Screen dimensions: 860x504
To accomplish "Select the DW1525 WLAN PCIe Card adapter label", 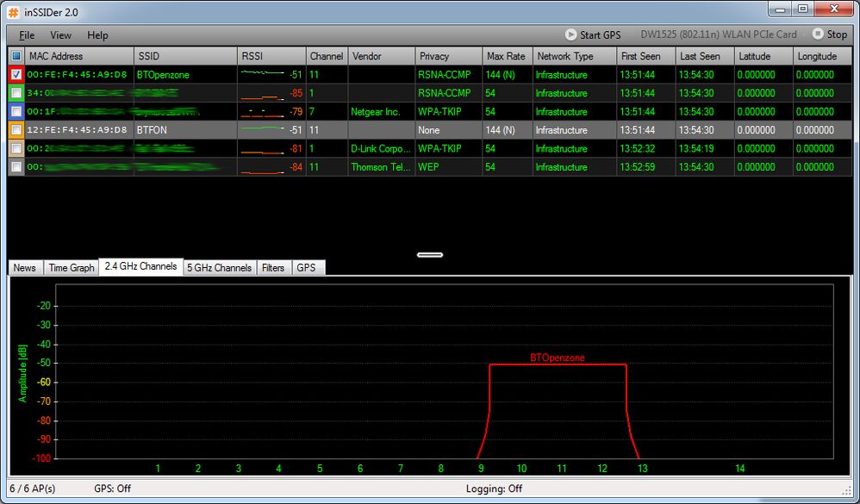I will click(719, 34).
